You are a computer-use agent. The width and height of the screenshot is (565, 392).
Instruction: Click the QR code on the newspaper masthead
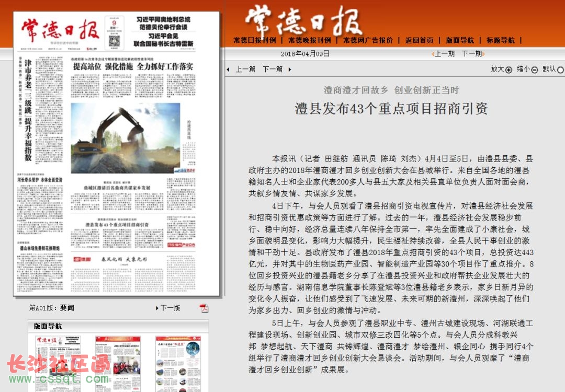114,41
